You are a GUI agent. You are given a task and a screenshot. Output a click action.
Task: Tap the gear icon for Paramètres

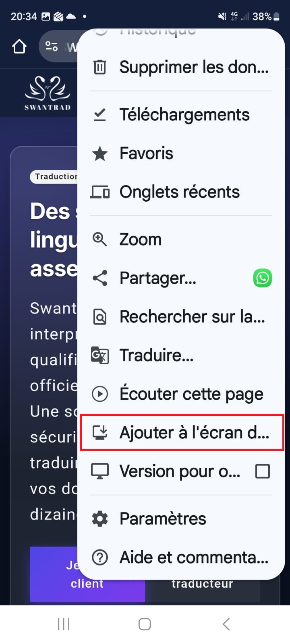coord(100,519)
